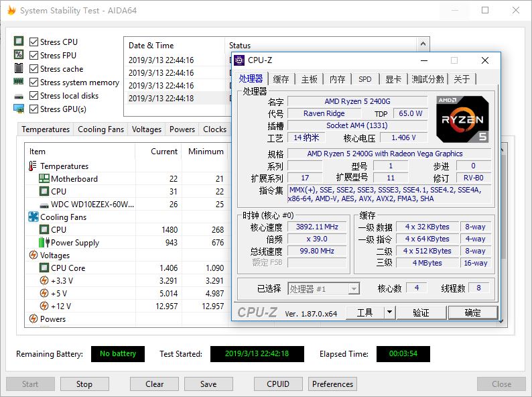
Task: Click the CPU-Z purple chip title icon
Action: 239,60
